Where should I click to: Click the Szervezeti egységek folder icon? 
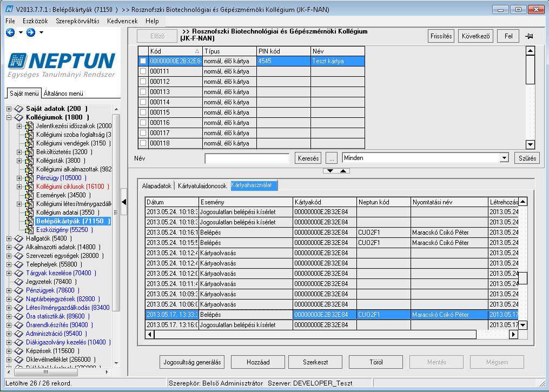(18, 256)
